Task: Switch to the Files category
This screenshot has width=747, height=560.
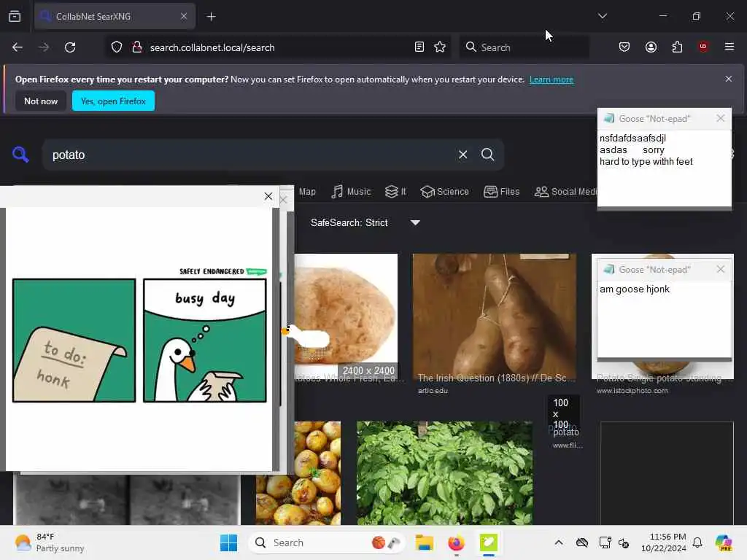Action: click(x=502, y=192)
